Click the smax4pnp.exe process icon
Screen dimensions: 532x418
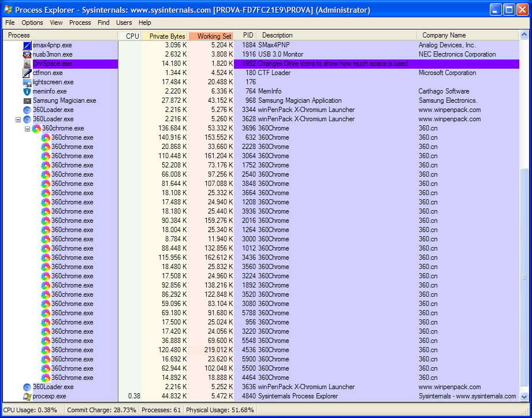pos(27,45)
